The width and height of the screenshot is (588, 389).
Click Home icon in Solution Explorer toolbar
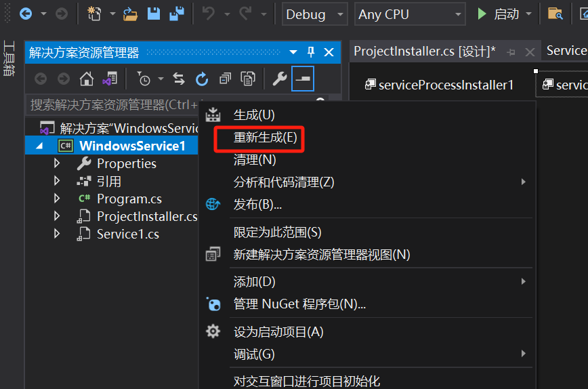[87, 79]
